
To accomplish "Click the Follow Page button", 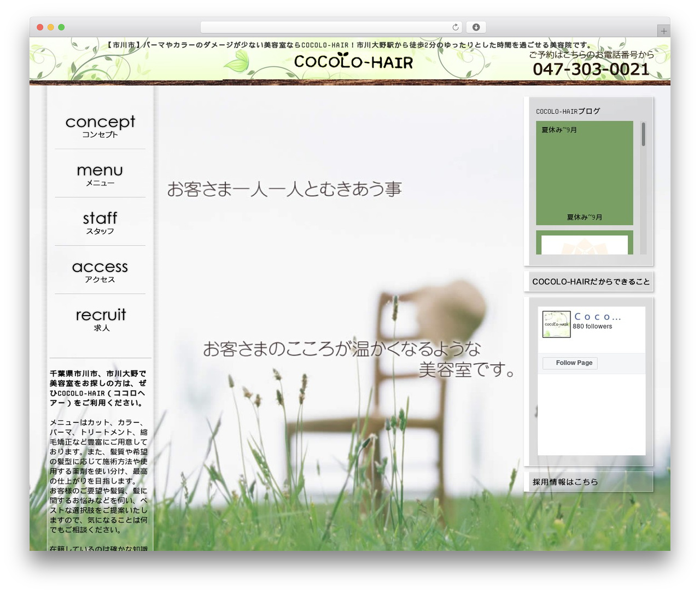I will (570, 363).
